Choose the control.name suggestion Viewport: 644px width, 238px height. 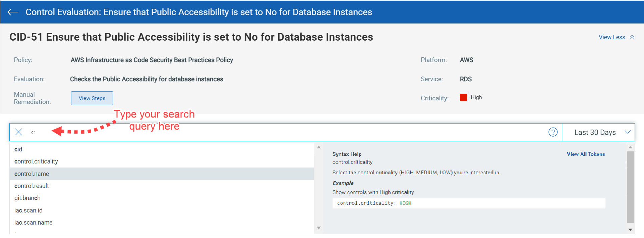162,174
